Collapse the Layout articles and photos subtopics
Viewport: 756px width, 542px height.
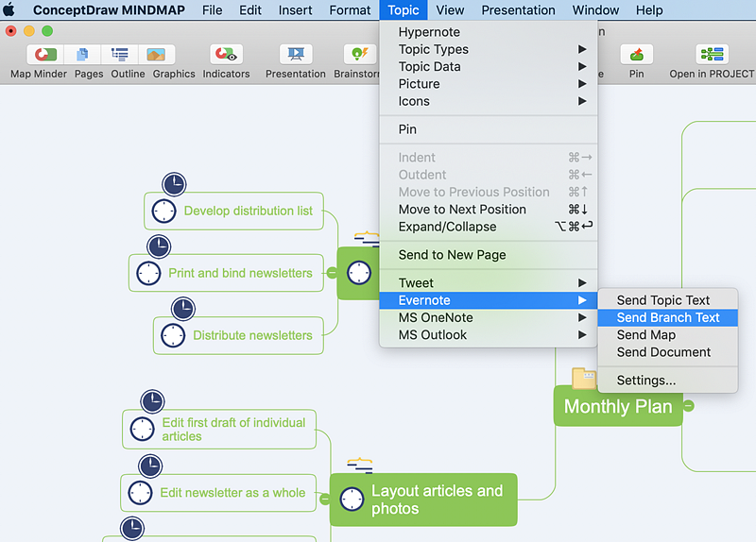tap(325, 500)
